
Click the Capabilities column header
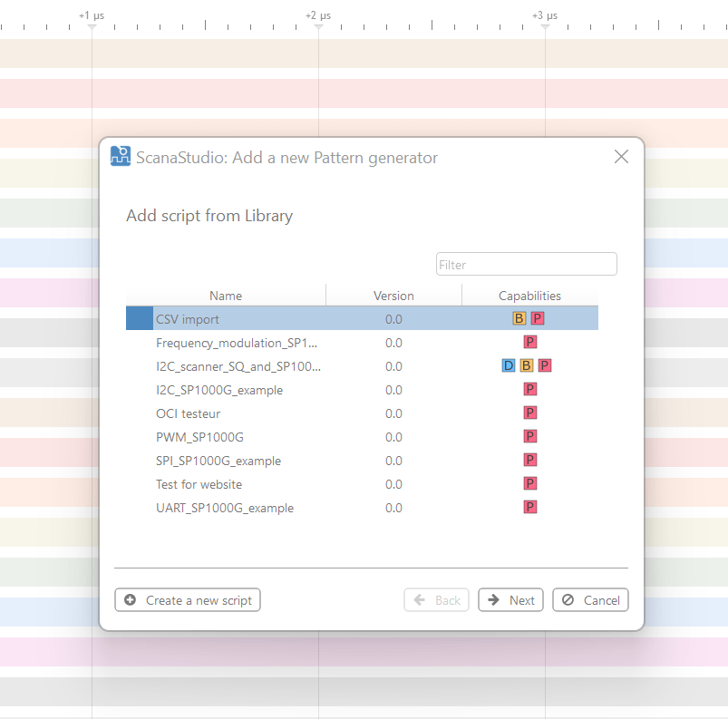coord(529,296)
